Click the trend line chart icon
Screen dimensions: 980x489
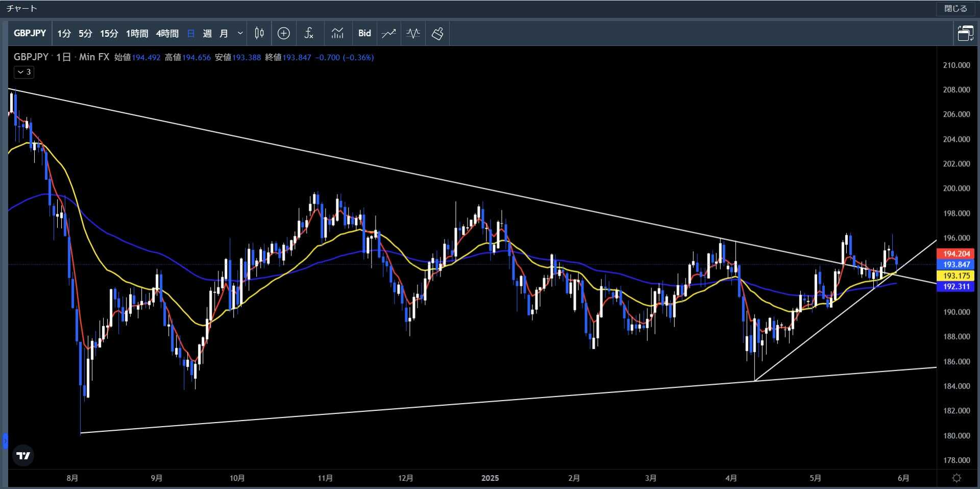(389, 33)
